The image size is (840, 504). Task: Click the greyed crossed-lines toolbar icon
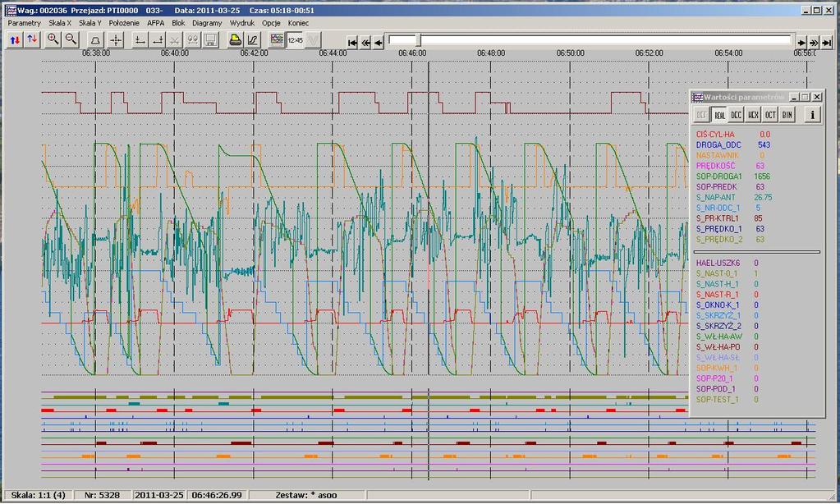pyautogui.click(x=175, y=39)
